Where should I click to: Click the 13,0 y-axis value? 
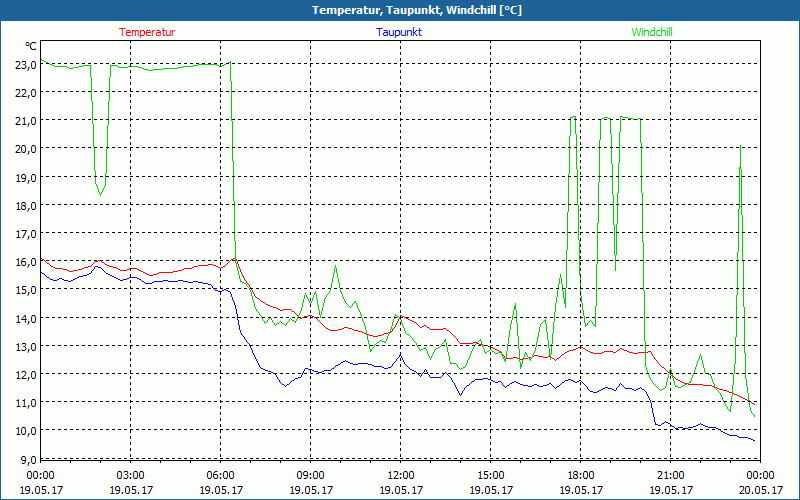(27, 346)
